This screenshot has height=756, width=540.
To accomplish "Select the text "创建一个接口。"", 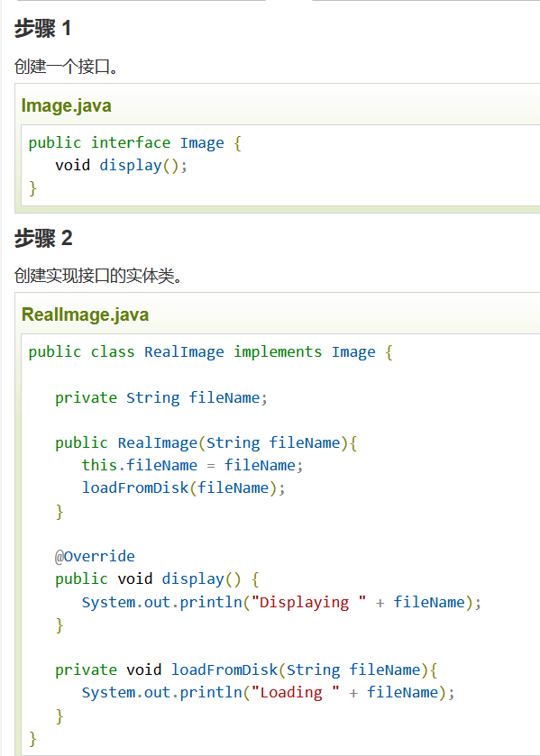I will (66, 66).
